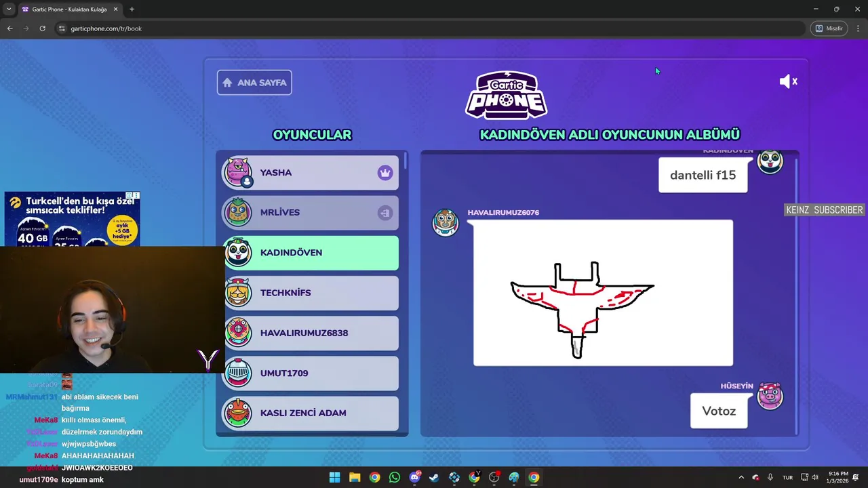Click the HÜSEYİN name label
868x488 pixels.
click(736, 386)
